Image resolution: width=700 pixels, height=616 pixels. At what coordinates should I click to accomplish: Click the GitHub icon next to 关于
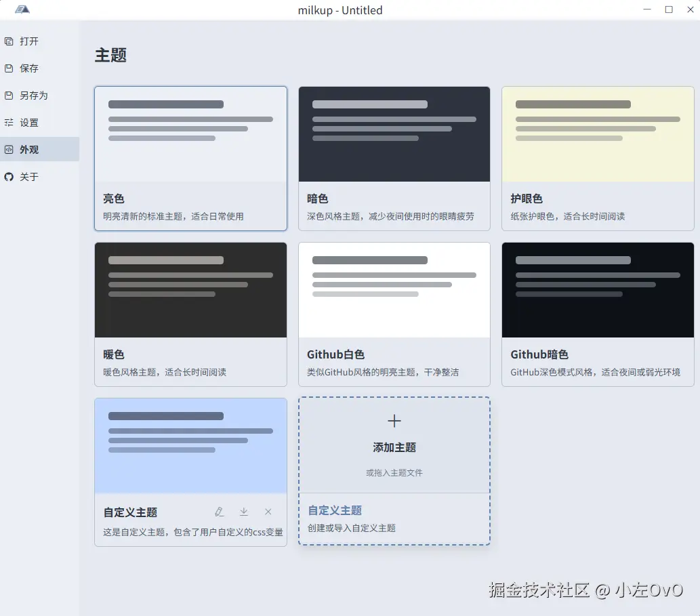pyautogui.click(x=9, y=177)
